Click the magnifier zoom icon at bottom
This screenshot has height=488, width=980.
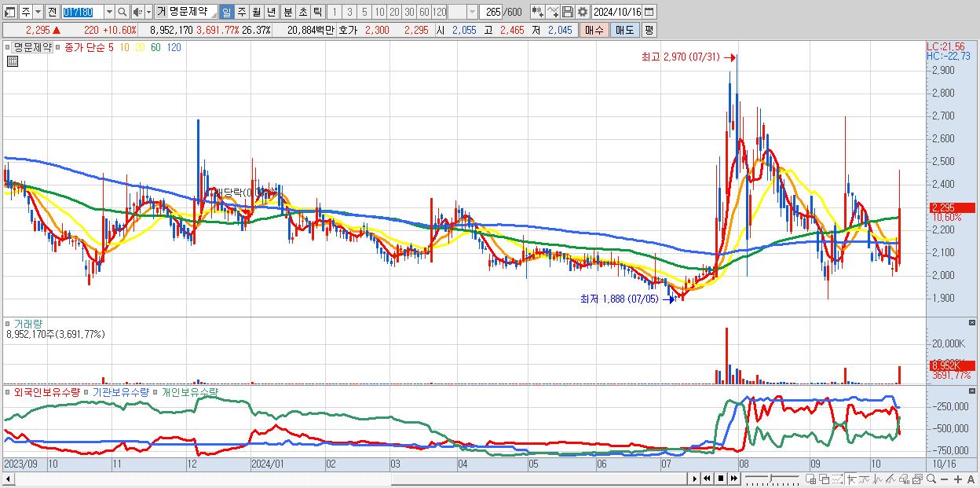click(931, 479)
